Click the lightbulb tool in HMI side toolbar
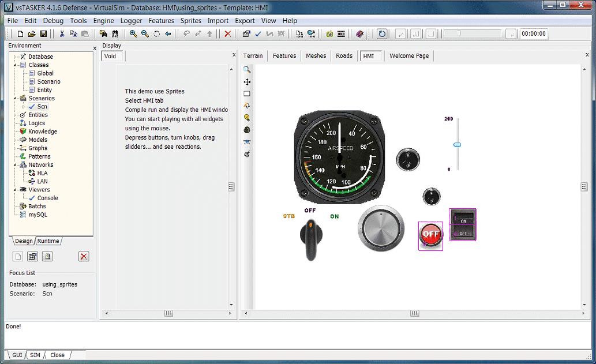 click(x=247, y=118)
